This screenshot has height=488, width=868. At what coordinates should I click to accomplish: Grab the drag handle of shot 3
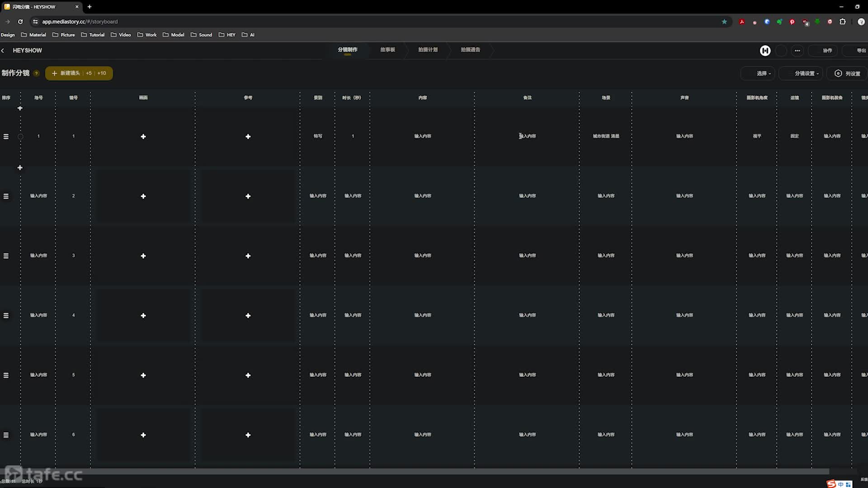(6, 256)
